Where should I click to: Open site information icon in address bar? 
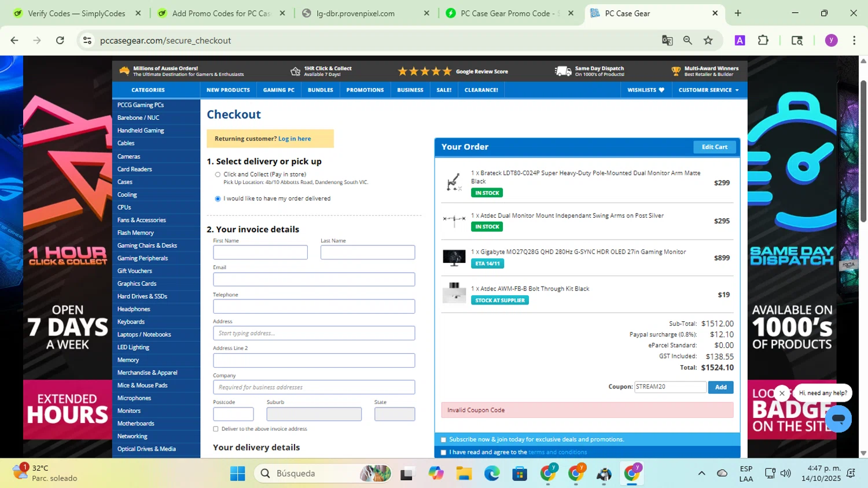click(x=87, y=41)
